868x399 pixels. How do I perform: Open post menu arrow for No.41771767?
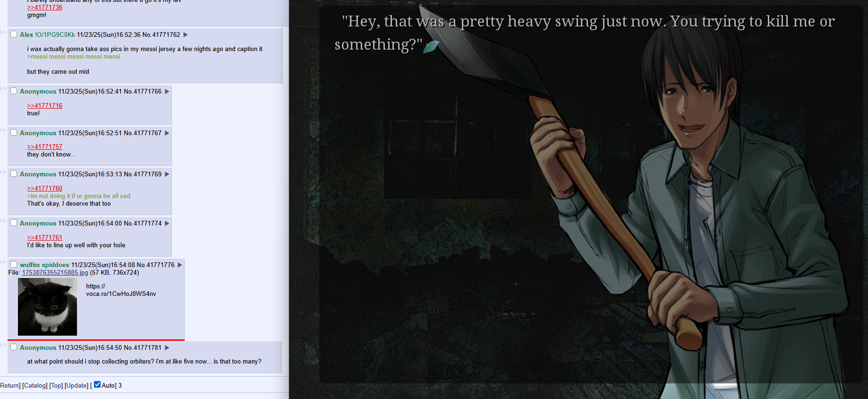click(x=167, y=133)
